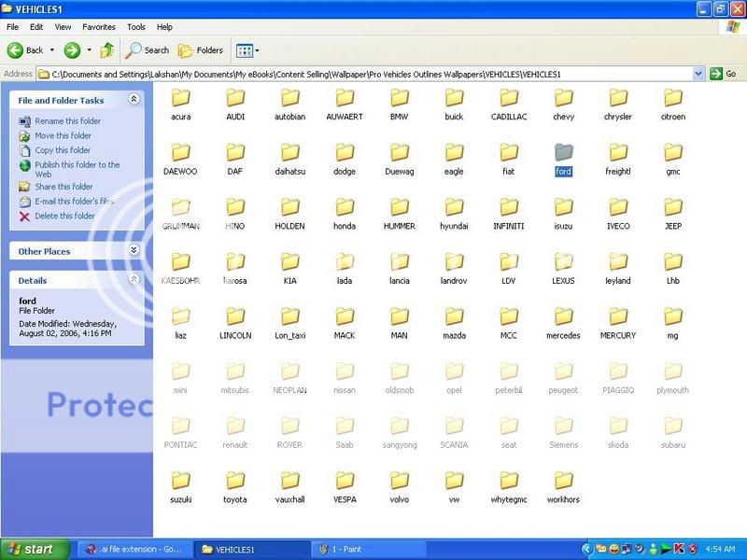The width and height of the screenshot is (747, 560).
Task: Select the toyota folder
Action: (235, 488)
